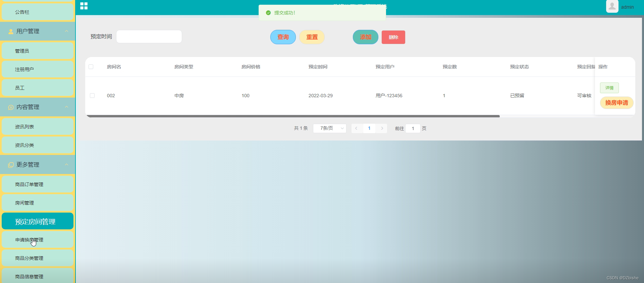Click the grid menu icon in header

(x=84, y=6)
